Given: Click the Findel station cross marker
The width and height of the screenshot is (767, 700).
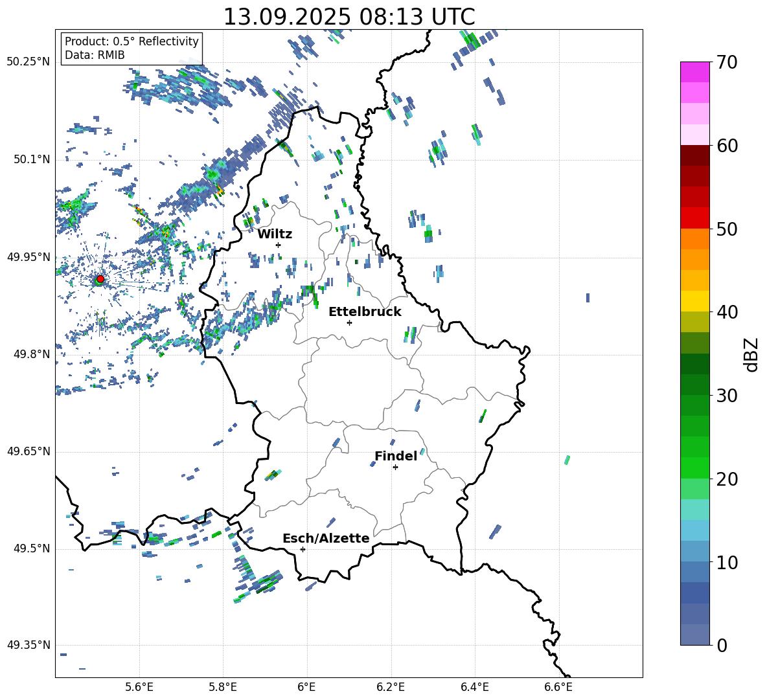Looking at the screenshot, I should click(x=395, y=467).
